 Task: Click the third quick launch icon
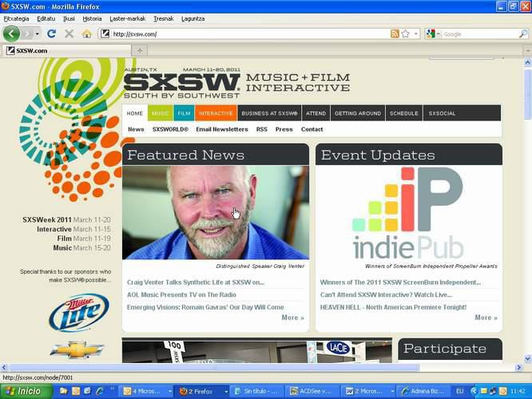[88, 391]
